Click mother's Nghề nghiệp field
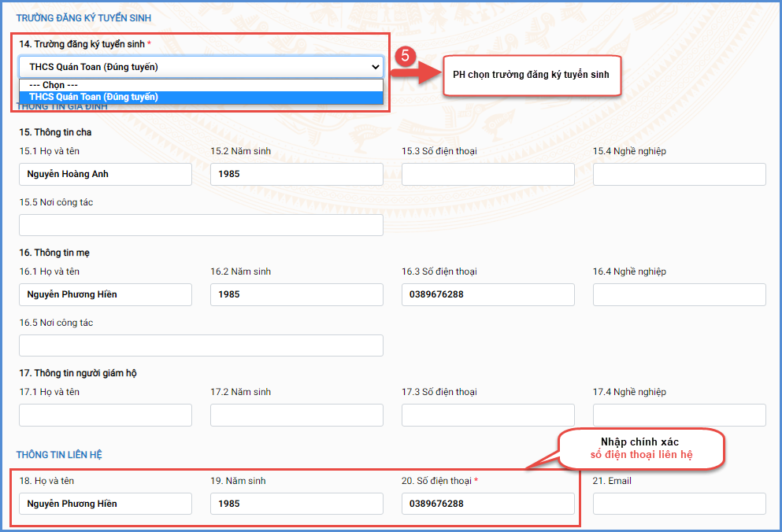Screen dimensions: 782x532 point(679,295)
